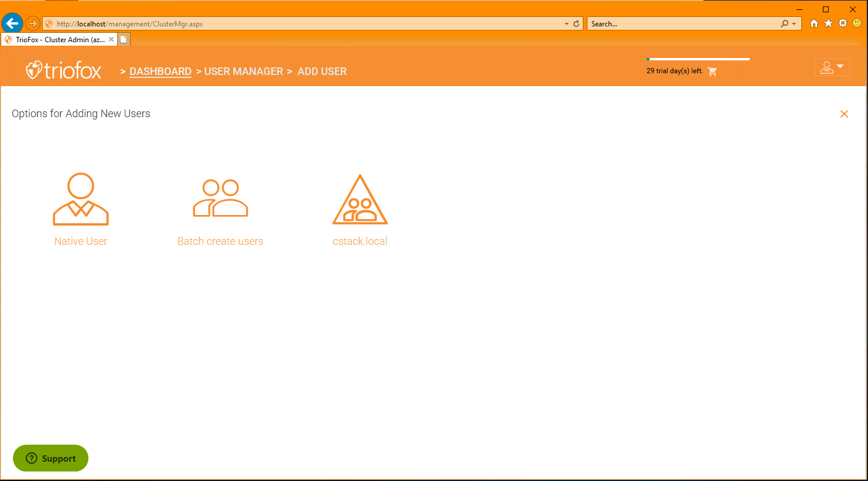Click the Native User label
Image resolution: width=868 pixels, height=481 pixels.
coord(81,241)
